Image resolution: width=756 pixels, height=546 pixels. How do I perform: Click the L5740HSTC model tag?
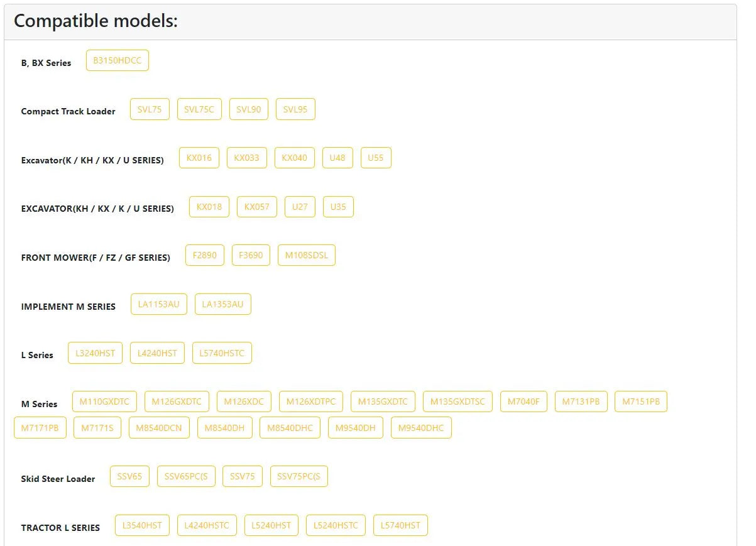[222, 353]
